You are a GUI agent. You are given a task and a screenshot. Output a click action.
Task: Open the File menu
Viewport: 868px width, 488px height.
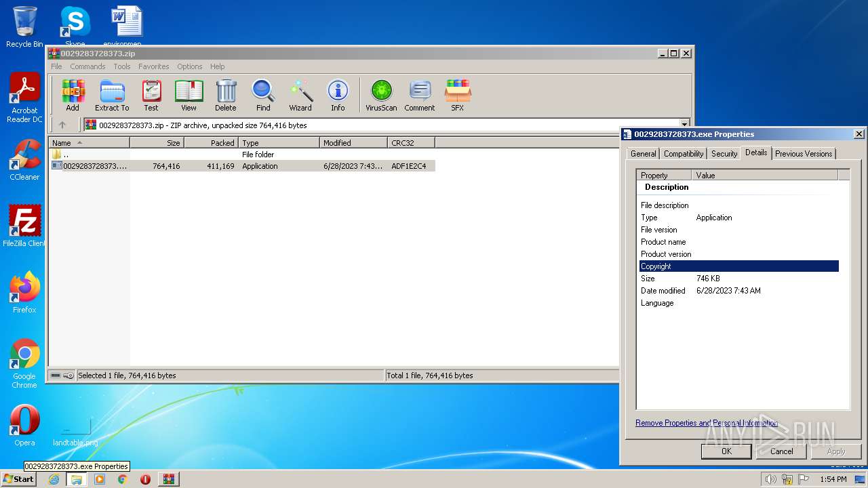coord(56,66)
